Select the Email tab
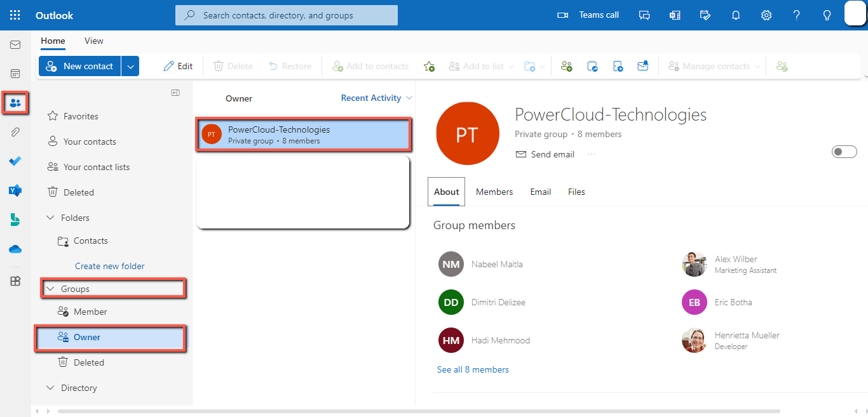This screenshot has width=868, height=417. point(541,192)
